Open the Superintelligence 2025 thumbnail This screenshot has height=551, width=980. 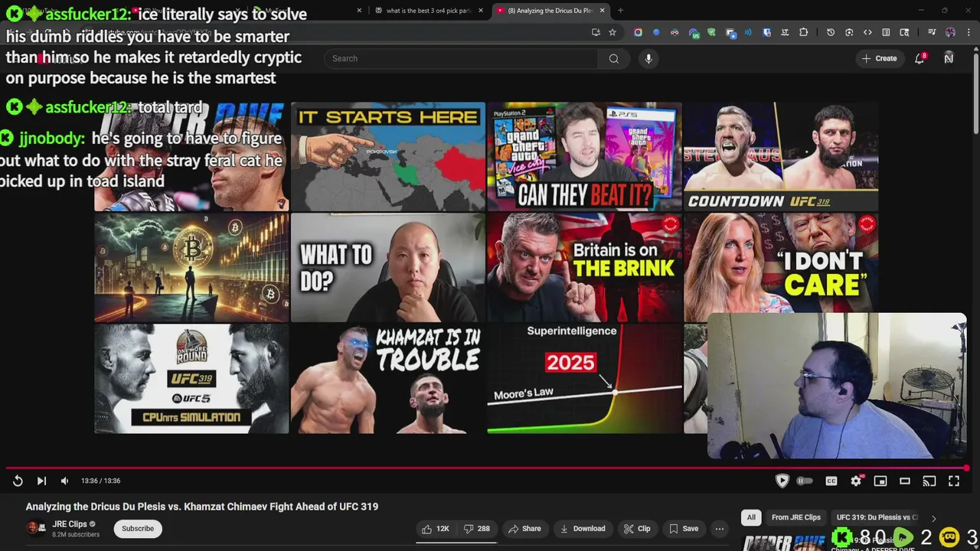click(x=584, y=378)
